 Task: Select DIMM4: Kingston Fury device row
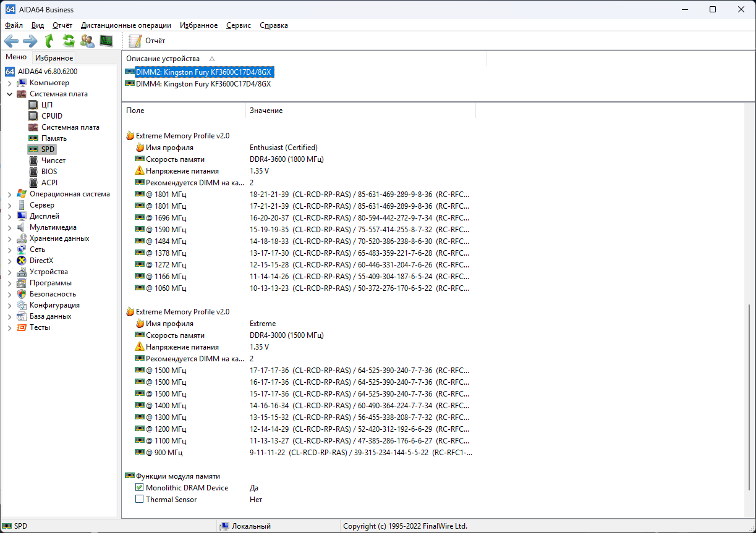coord(198,83)
